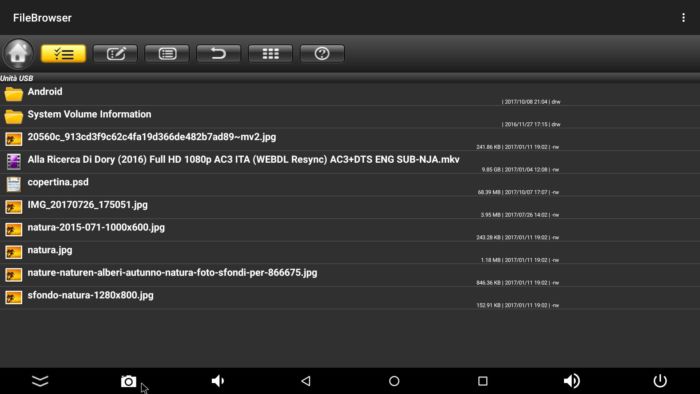The height and width of the screenshot is (394, 700).
Task: Open the three-dot overflow menu
Action: (x=683, y=17)
